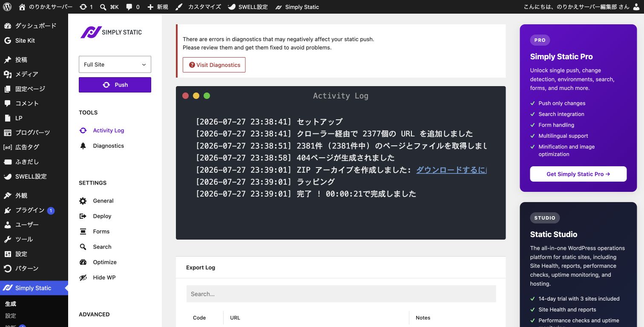
Task: Open Simply Static in the top admin bar
Action: (x=297, y=7)
